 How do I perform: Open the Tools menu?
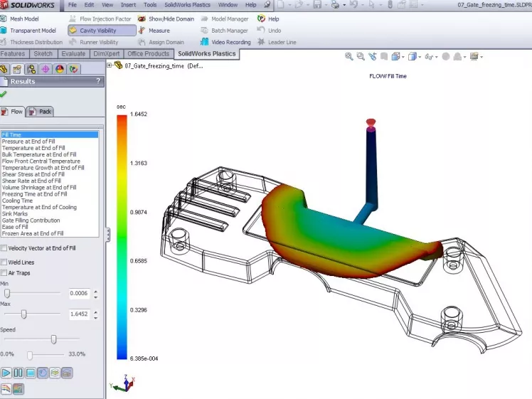[150, 5]
